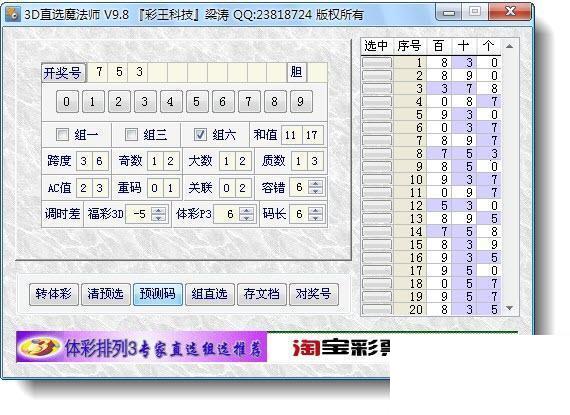Click the 序号 column header

410,46
